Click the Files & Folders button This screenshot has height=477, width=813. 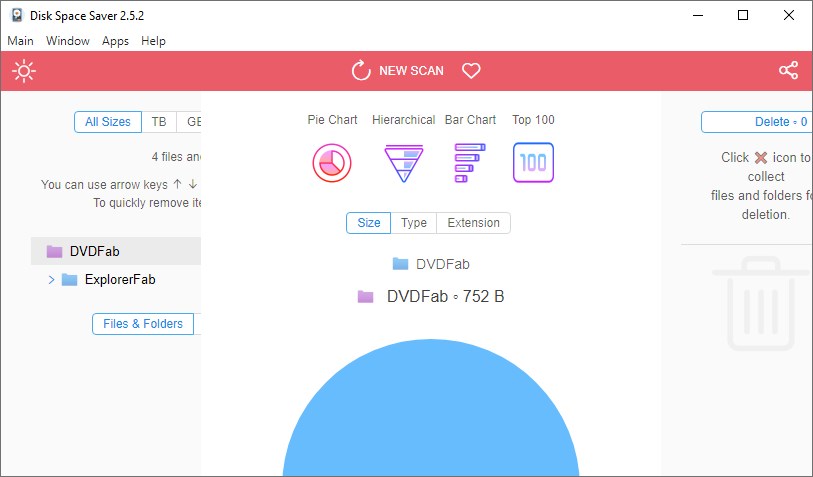[x=142, y=324]
